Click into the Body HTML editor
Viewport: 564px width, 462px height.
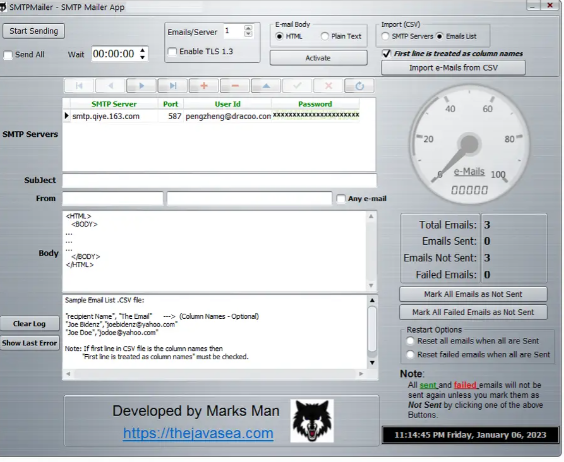click(215, 251)
